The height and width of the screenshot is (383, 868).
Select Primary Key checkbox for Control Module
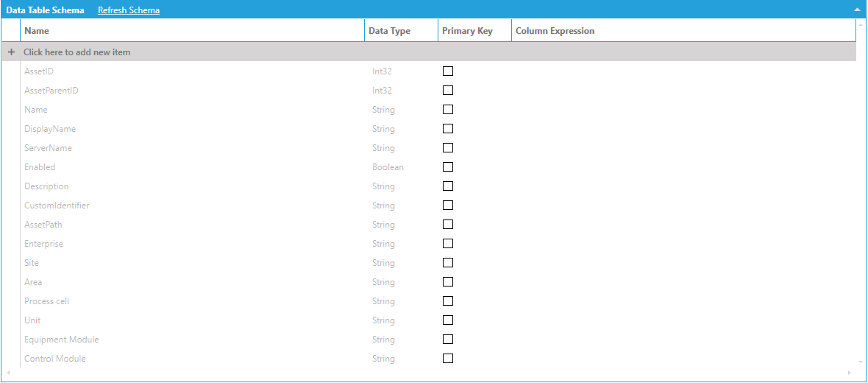coord(448,359)
